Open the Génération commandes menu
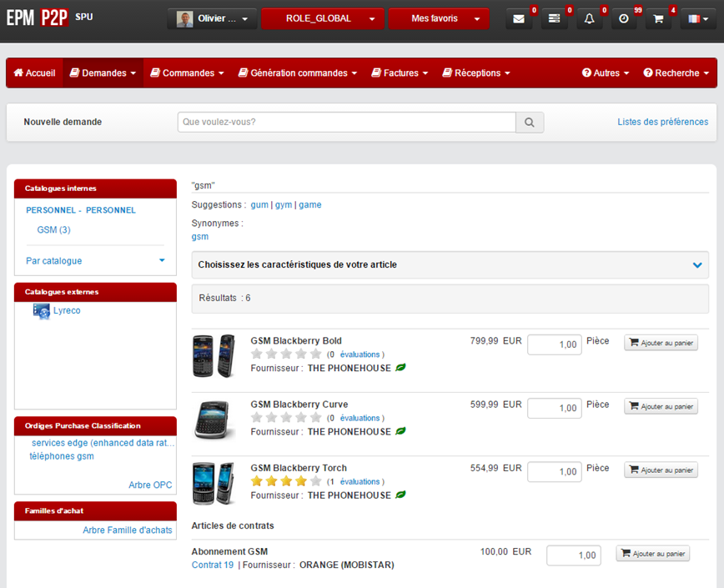This screenshot has width=724, height=588. [298, 73]
